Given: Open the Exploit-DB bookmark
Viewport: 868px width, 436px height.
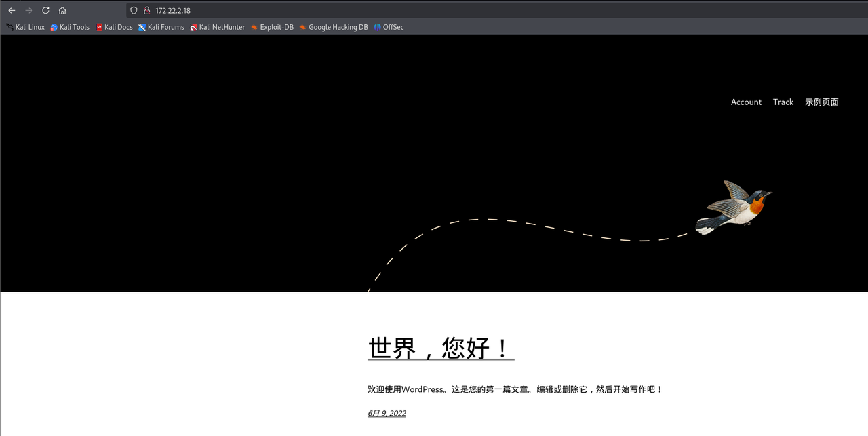Looking at the screenshot, I should pos(272,27).
